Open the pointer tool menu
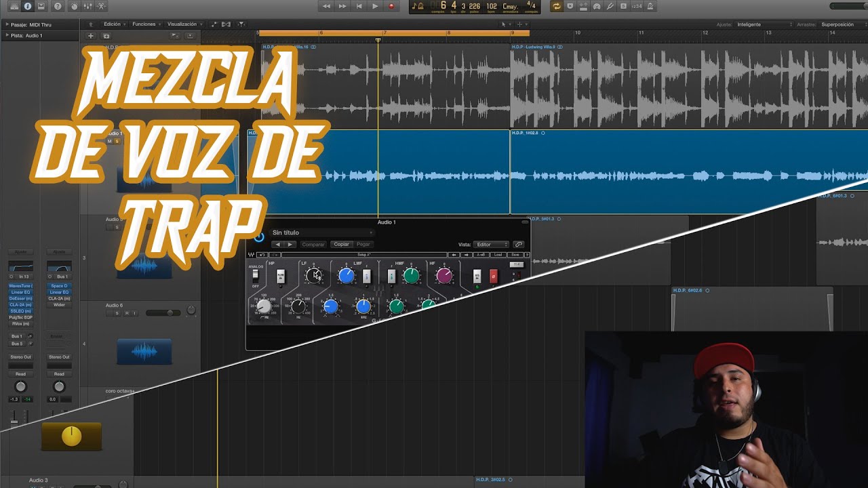The image size is (868, 488). pyautogui.click(x=505, y=24)
